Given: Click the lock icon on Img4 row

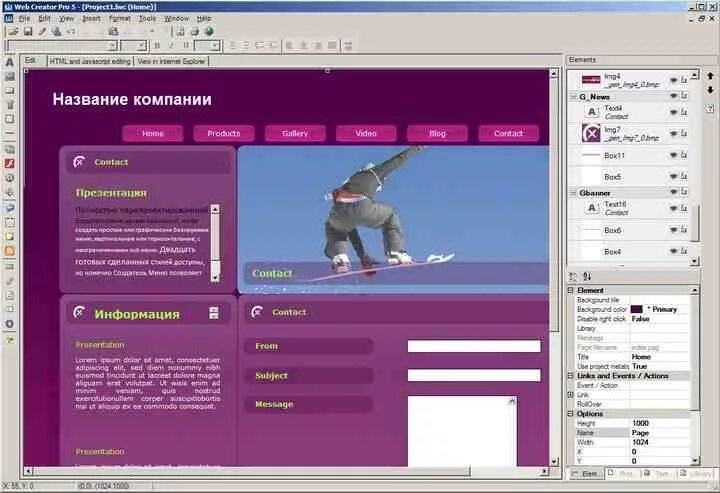Looking at the screenshot, I should click(x=684, y=80).
